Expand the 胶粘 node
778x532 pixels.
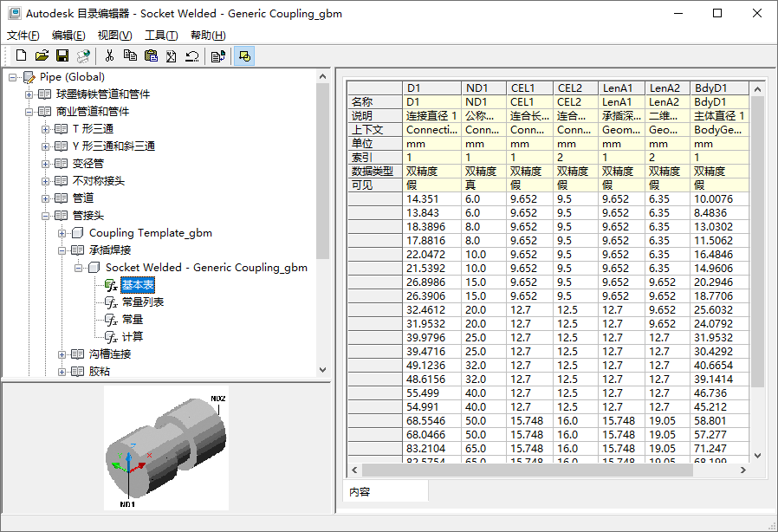point(62,372)
